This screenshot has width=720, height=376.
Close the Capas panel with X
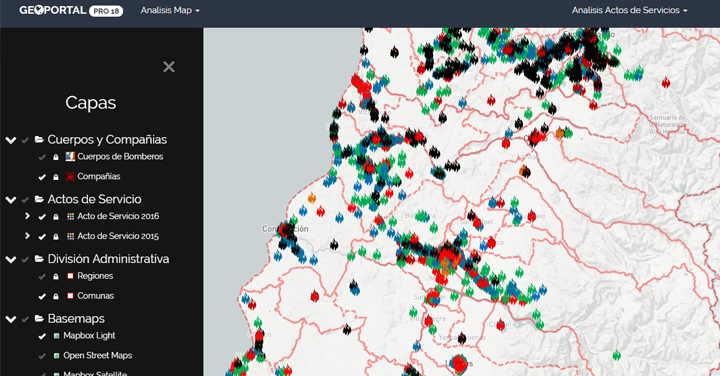coord(169,67)
